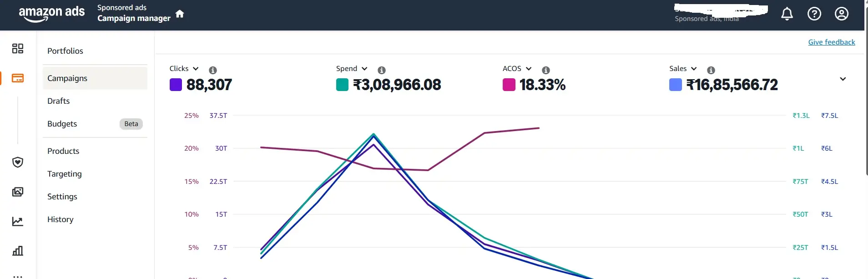Click the home icon beside Campaign manager
Image resolution: width=868 pixels, height=279 pixels.
pos(180,14)
